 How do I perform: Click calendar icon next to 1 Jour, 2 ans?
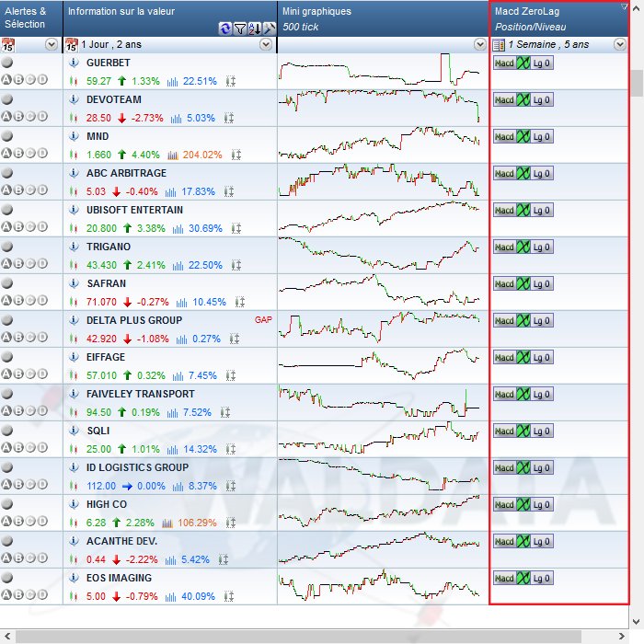72,45
